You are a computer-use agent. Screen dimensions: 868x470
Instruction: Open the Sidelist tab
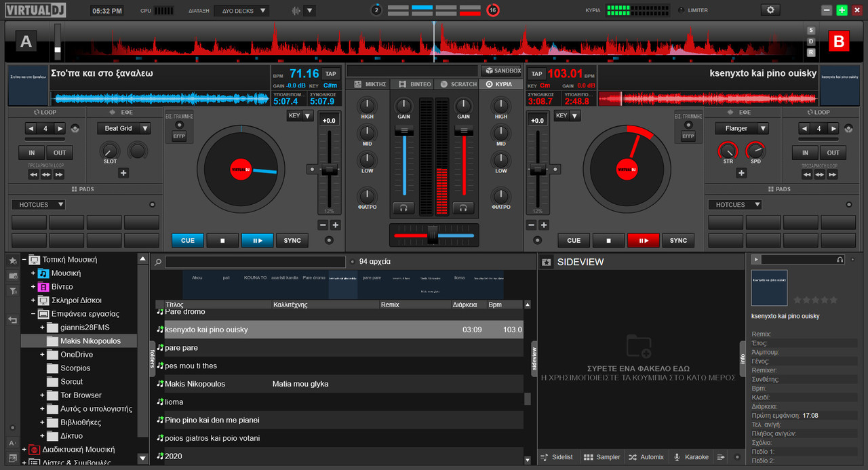[557, 457]
